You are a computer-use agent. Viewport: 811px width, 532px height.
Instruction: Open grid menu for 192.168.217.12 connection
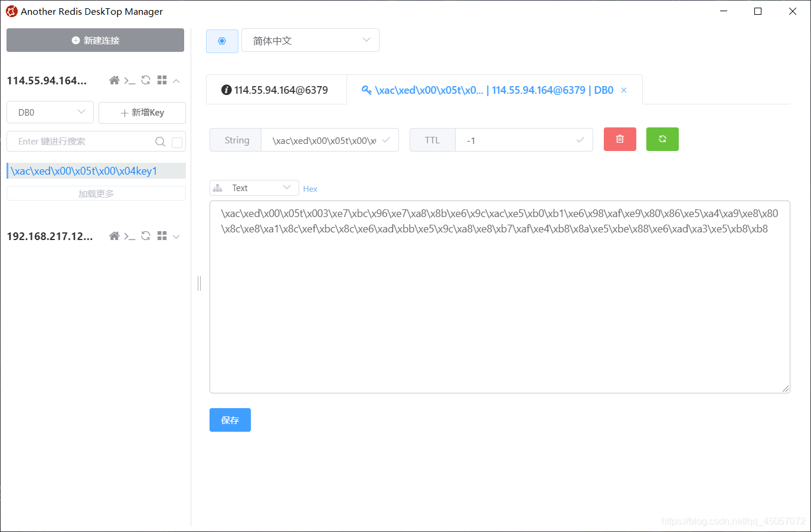(x=162, y=236)
